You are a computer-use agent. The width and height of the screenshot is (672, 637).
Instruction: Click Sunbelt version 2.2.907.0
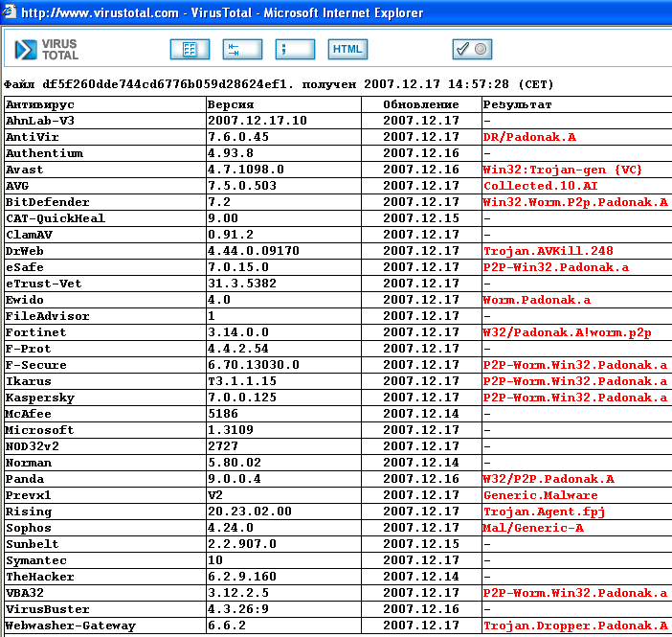(242, 545)
